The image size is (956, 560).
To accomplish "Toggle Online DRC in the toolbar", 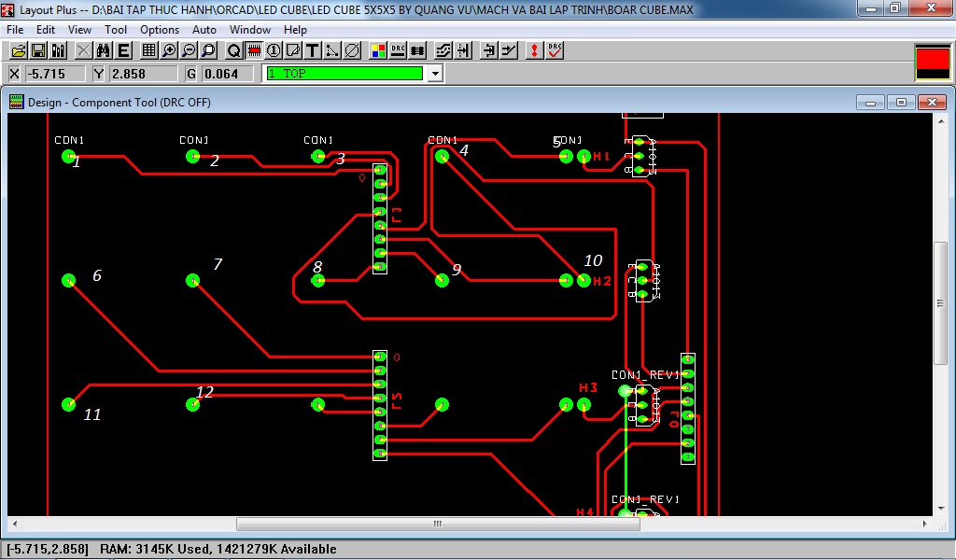I will pyautogui.click(x=399, y=50).
